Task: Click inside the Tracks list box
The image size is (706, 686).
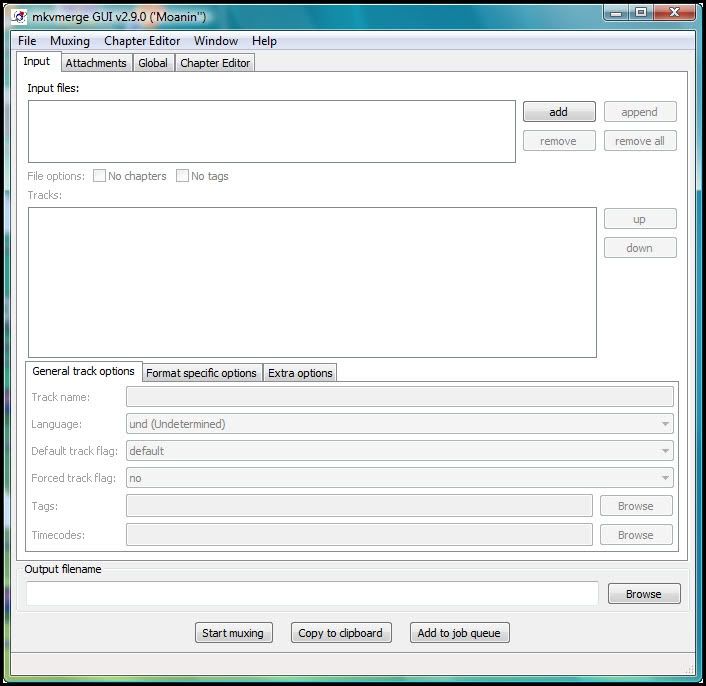Action: point(312,282)
